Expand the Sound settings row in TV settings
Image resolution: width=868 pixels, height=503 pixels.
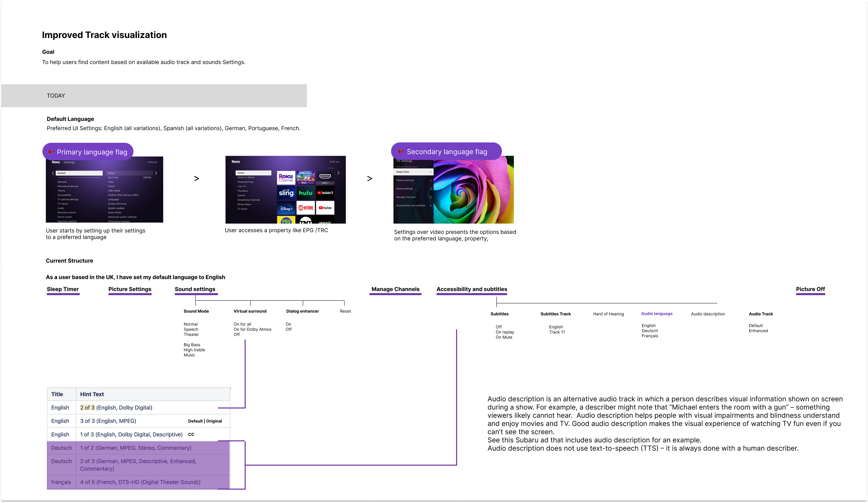pos(413,189)
